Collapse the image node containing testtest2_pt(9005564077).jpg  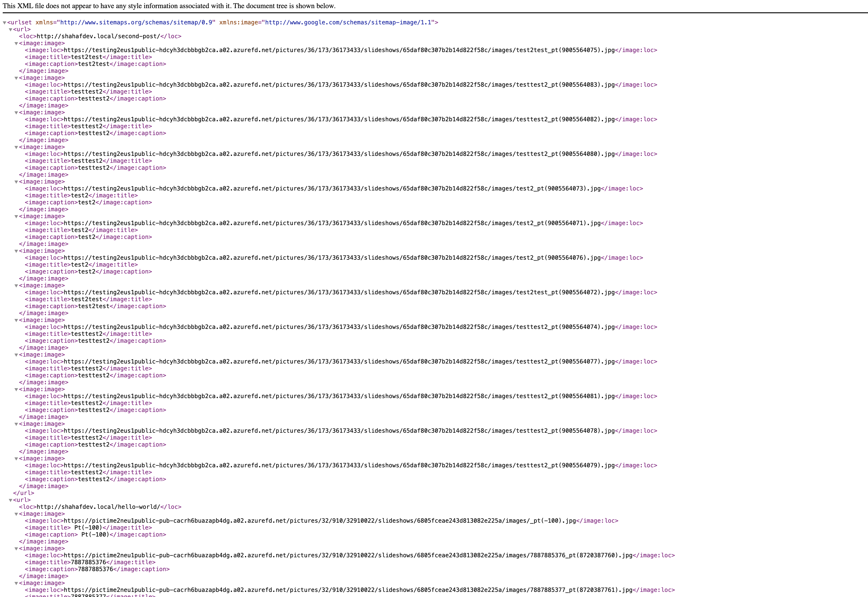16,355
